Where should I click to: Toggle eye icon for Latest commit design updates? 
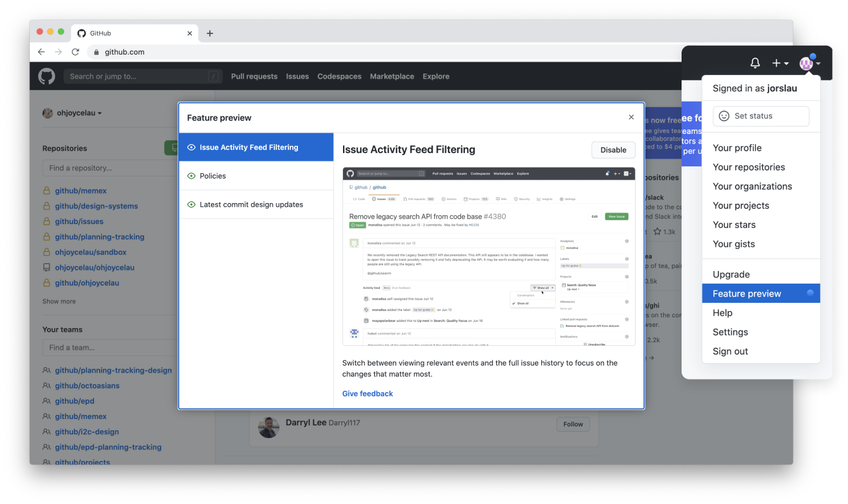click(x=191, y=204)
